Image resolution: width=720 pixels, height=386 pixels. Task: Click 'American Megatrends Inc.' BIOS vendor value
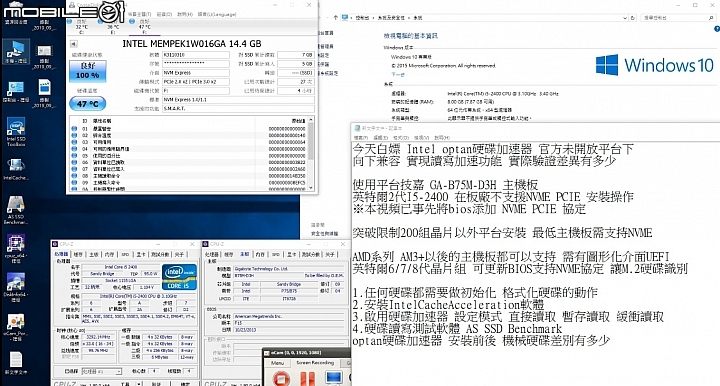[289, 316]
